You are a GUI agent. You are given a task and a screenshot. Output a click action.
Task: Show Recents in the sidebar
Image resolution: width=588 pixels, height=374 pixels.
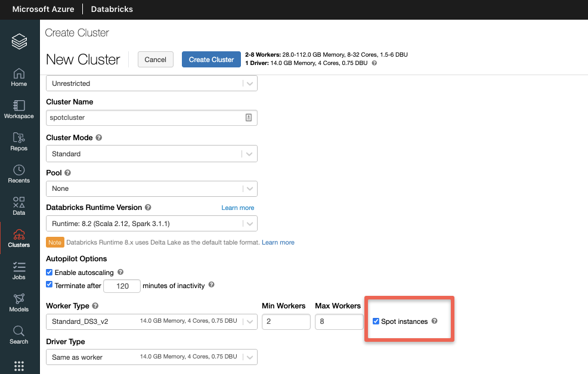19,174
